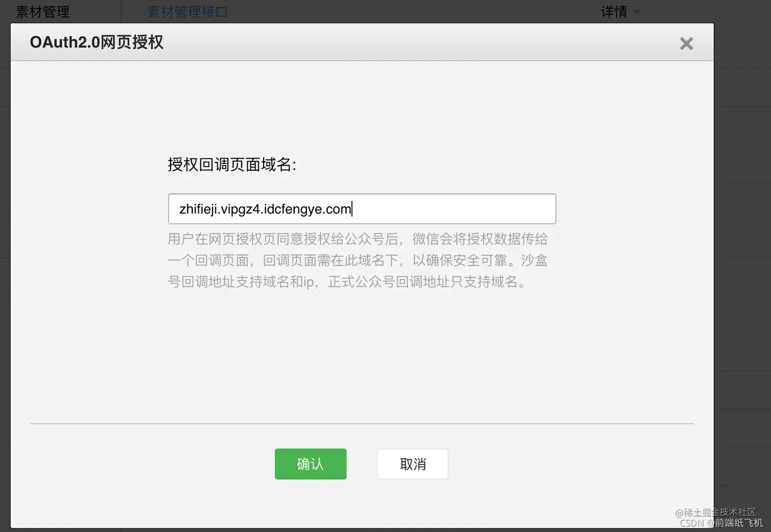The image size is (771, 532).
Task: Close the OAuth2.0网页授权 dialog
Action: coord(686,44)
